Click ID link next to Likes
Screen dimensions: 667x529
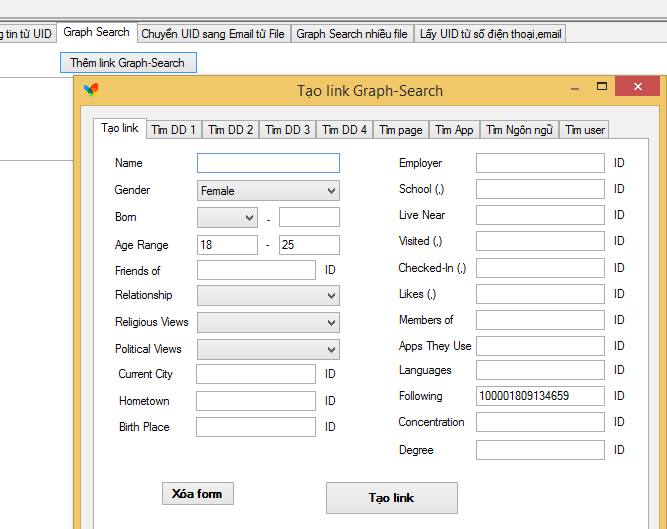[x=619, y=294]
